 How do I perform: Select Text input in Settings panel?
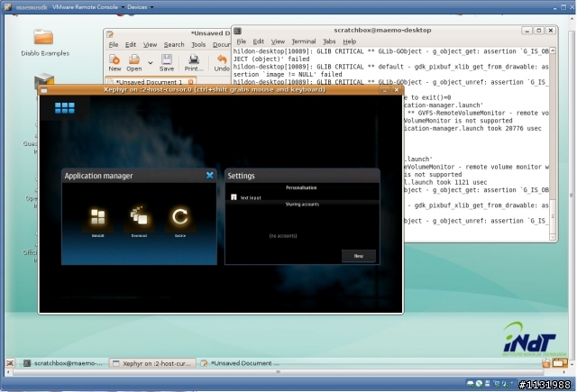[x=251, y=196]
